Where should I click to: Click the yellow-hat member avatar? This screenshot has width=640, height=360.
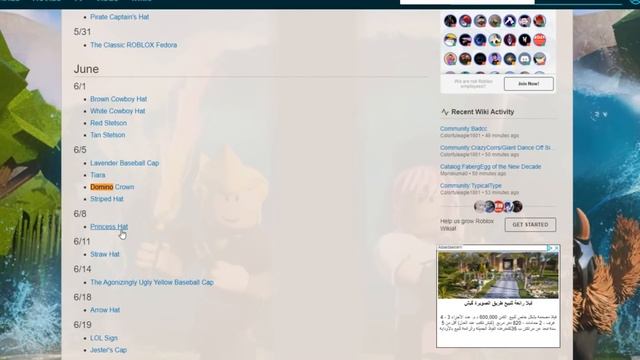(x=450, y=40)
